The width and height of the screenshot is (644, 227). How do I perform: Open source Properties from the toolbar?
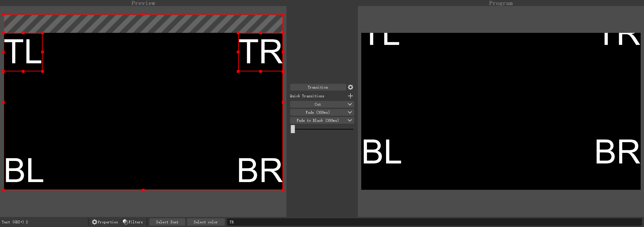pos(105,222)
